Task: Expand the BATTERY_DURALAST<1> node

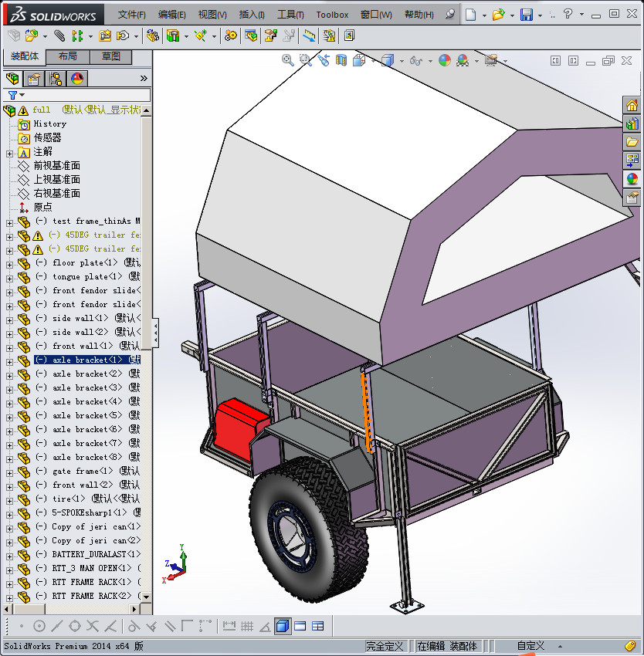Action: click(9, 556)
